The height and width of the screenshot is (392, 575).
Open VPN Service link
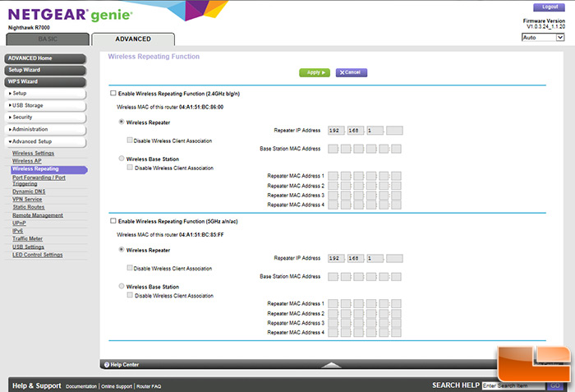point(27,200)
